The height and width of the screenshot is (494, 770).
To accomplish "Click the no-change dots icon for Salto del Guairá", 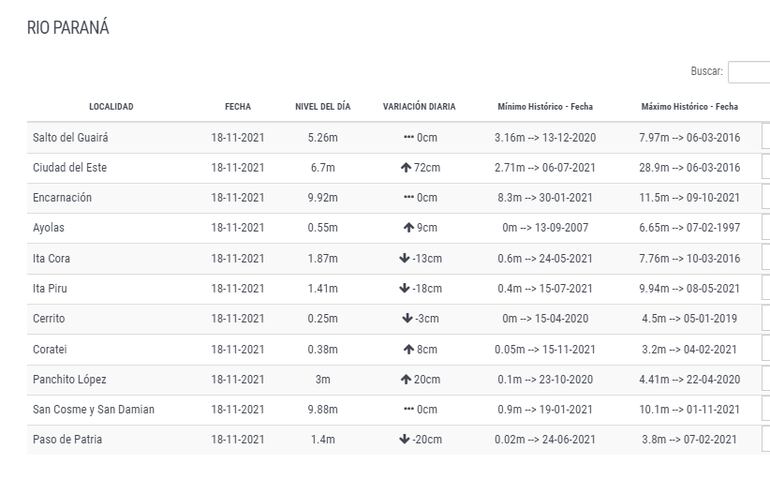I will click(408, 138).
